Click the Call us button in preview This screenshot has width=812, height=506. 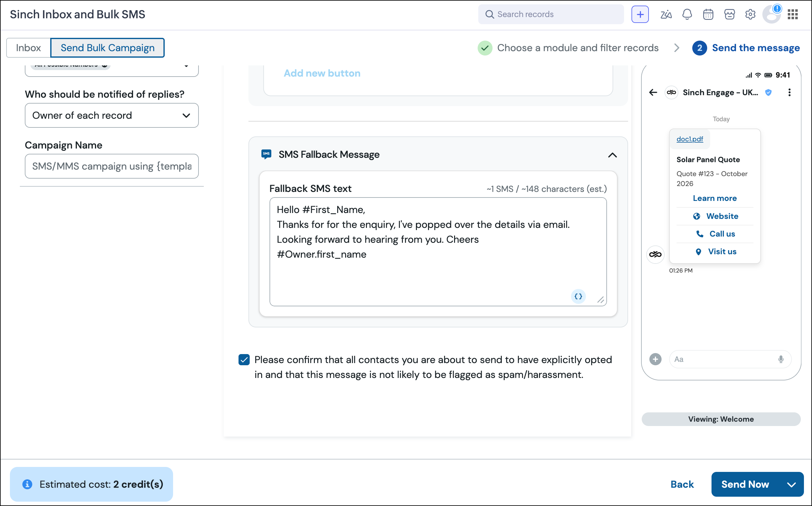tap(715, 233)
